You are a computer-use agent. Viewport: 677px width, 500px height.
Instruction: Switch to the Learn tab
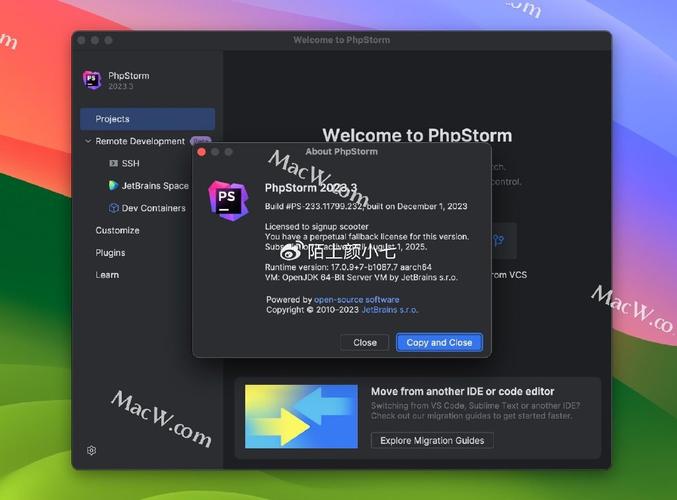(x=107, y=275)
